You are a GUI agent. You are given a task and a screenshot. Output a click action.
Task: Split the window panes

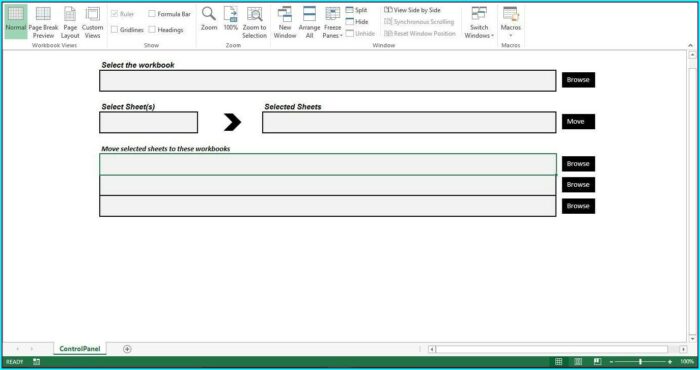356,10
